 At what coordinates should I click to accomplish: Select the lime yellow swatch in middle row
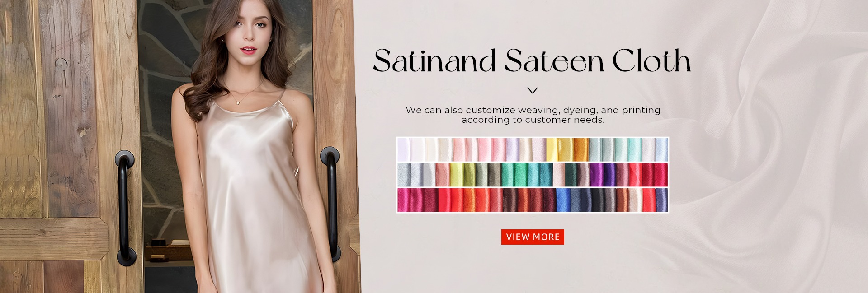(457, 175)
